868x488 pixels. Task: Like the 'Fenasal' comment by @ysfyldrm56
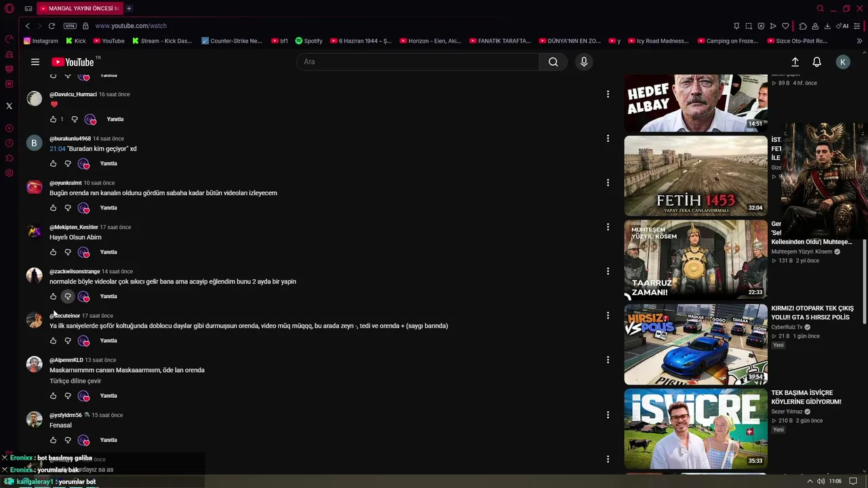coord(53,440)
